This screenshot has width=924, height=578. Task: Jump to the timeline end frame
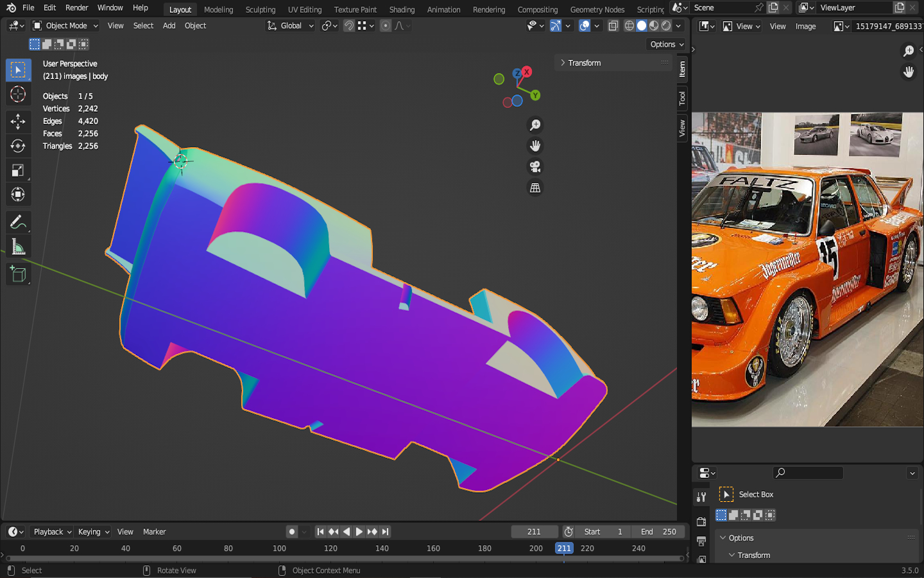385,532
